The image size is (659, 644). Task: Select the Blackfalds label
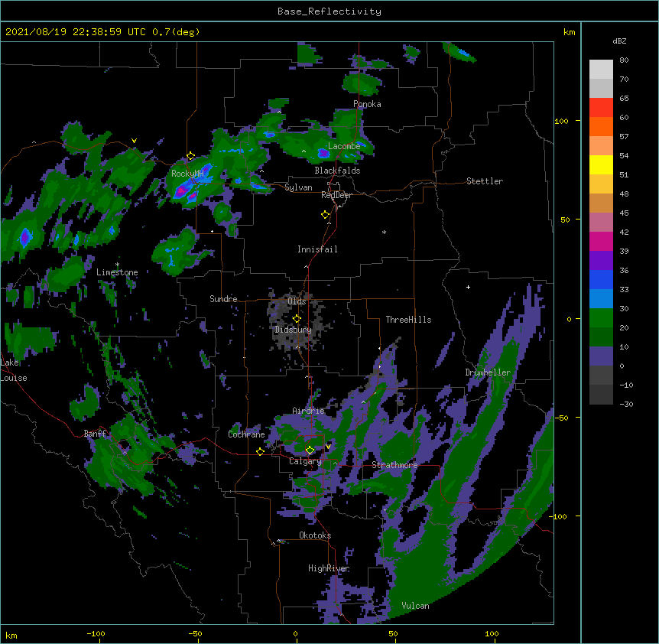click(x=337, y=171)
